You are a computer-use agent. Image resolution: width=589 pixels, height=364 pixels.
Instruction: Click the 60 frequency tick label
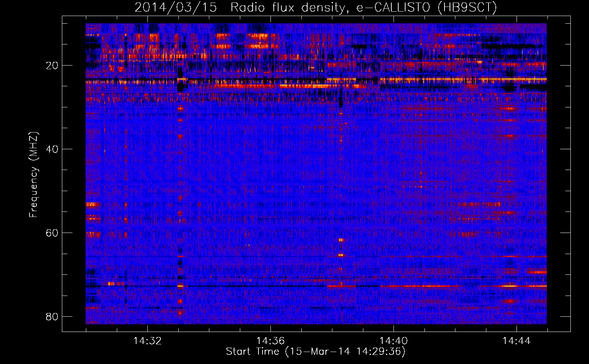coord(52,233)
